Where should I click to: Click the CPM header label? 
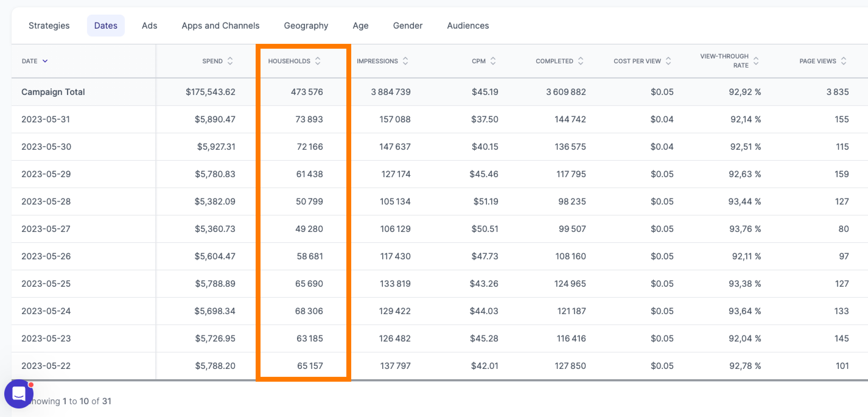(x=478, y=61)
